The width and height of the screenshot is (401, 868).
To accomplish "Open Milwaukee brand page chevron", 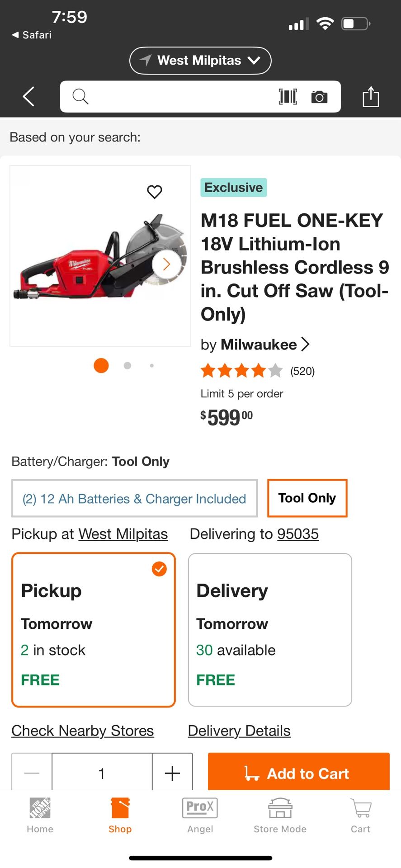I will click(x=306, y=344).
